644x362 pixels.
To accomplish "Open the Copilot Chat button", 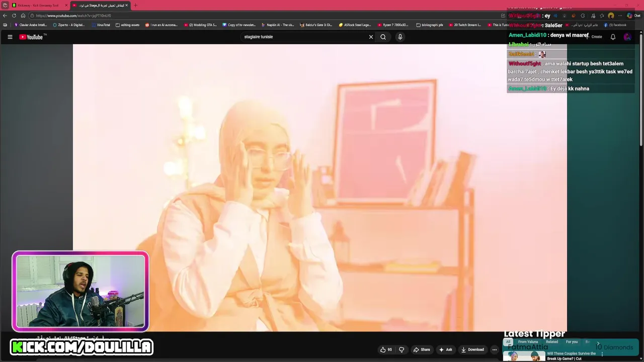I will point(633,16).
